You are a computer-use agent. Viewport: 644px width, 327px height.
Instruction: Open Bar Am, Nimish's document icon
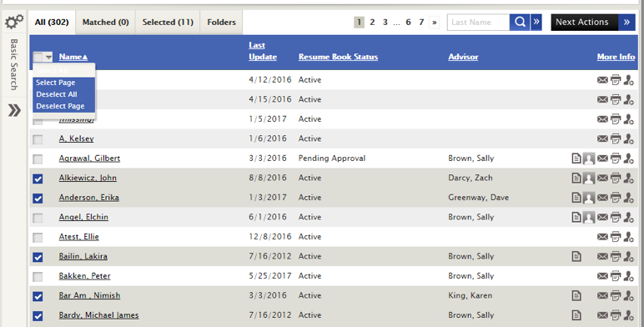576,295
